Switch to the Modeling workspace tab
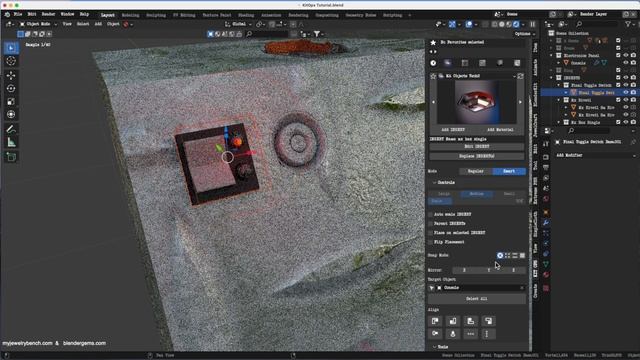Viewport: 640px width, 360px height. (131, 15)
